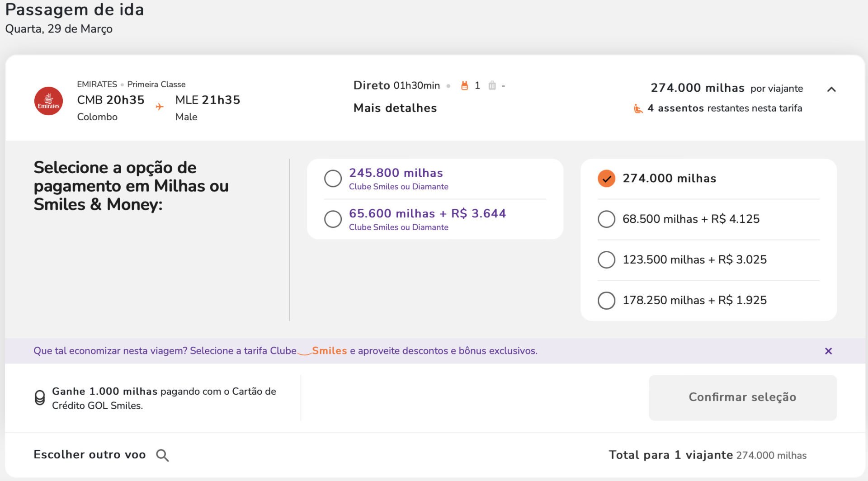The height and width of the screenshot is (481, 868).
Task: Toggle the selected 274.000 milhas option
Action: (x=606, y=179)
